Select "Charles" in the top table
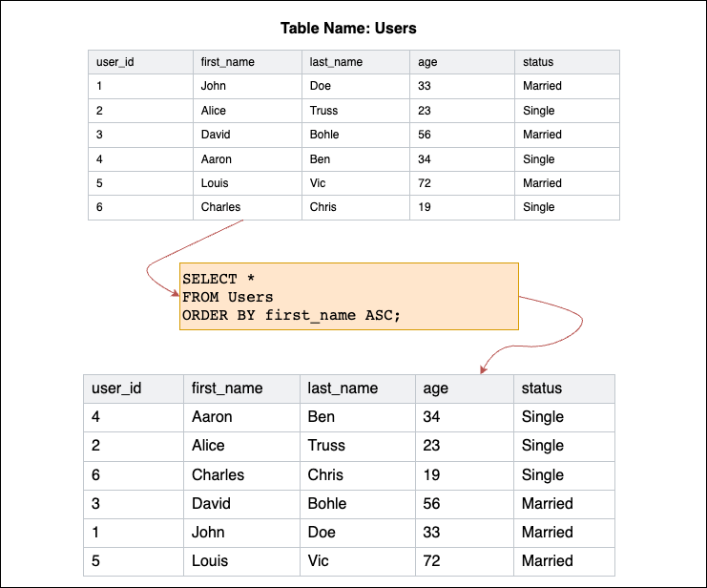707x588 pixels. [220, 207]
